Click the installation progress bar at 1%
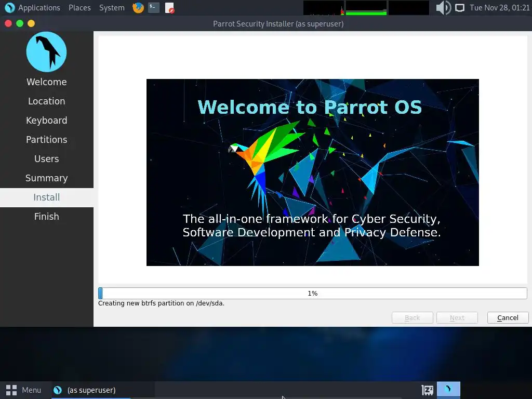Screen dimensions: 532x399 pos(312,293)
